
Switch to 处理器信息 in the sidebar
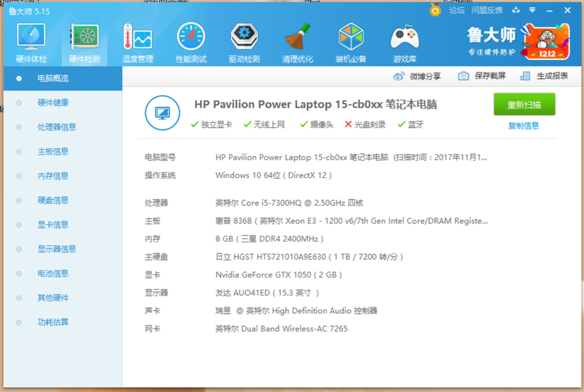tap(56, 127)
